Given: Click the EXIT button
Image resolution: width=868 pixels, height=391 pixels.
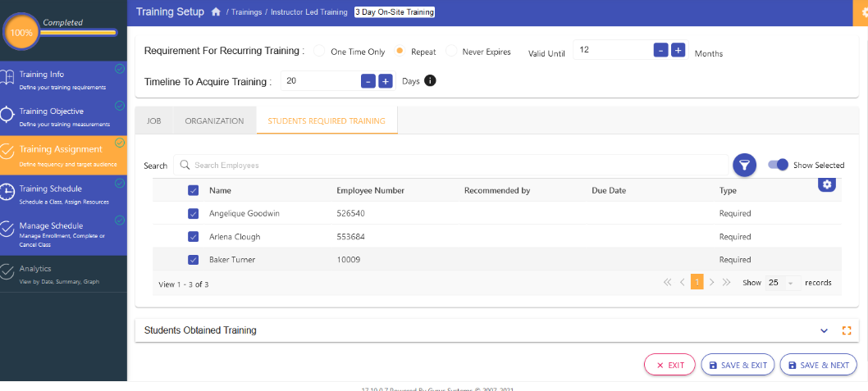Looking at the screenshot, I should click(x=669, y=365).
